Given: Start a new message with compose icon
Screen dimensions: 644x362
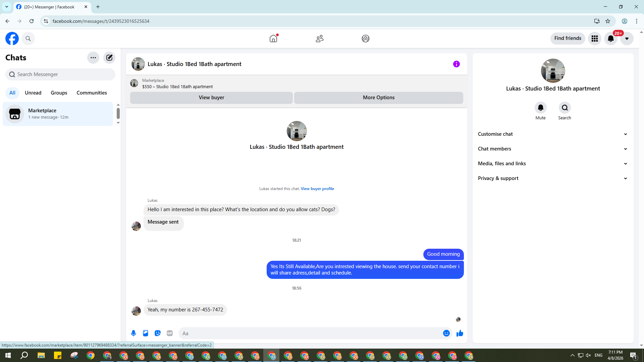Looking at the screenshot, I should (x=109, y=58).
